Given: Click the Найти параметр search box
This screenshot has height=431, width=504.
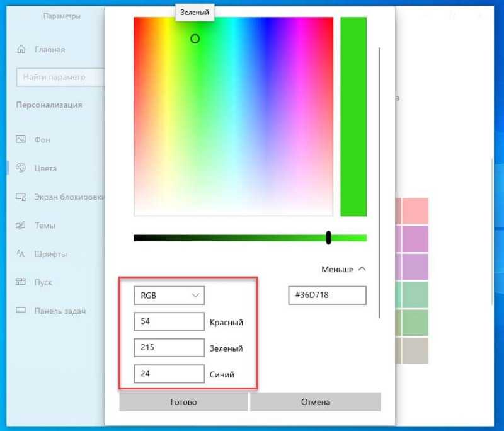Looking at the screenshot, I should click(60, 77).
